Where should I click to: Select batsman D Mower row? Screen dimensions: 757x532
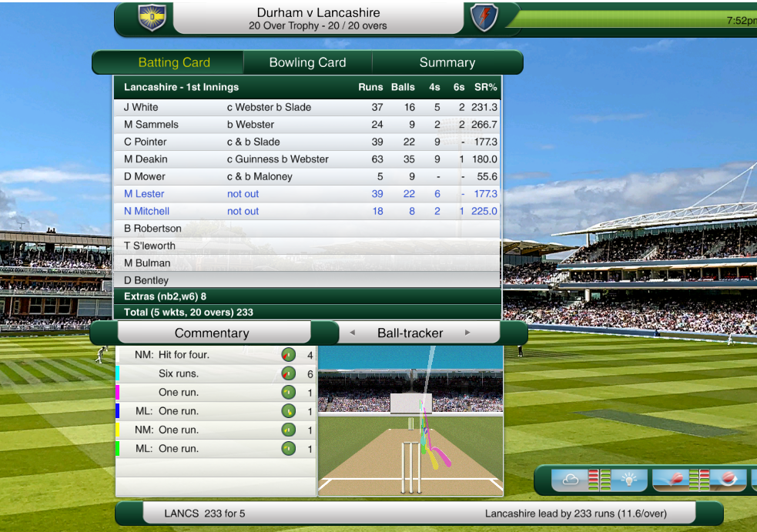[x=307, y=176]
